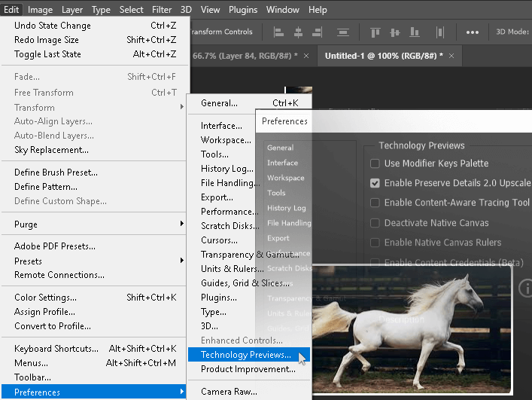This screenshot has height=400, width=532.
Task: Check Deactivate Native Canvas
Action: (375, 223)
